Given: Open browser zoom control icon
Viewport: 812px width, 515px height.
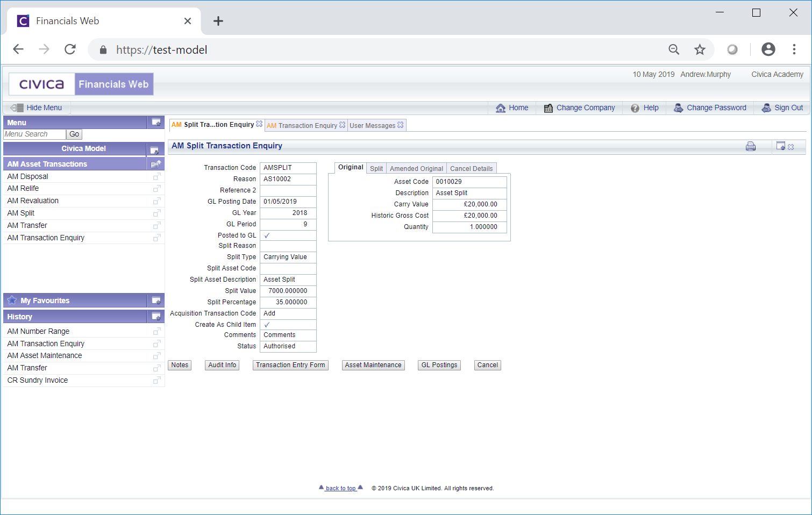Looking at the screenshot, I should [674, 49].
